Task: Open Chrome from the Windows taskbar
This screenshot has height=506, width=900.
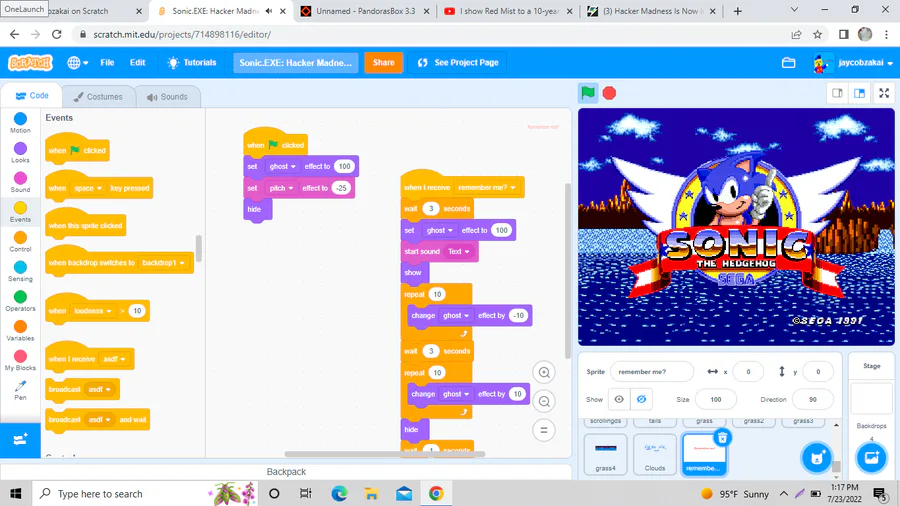Action: [x=436, y=493]
